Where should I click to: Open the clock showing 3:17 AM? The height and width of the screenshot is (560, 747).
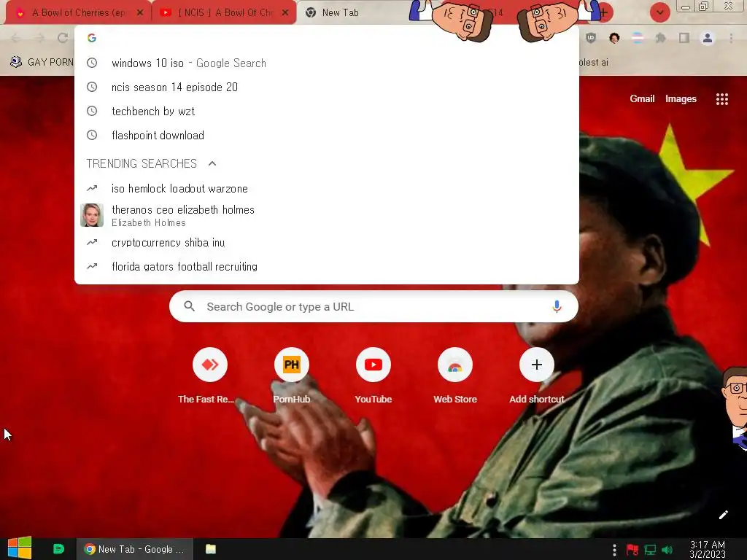pos(707,550)
